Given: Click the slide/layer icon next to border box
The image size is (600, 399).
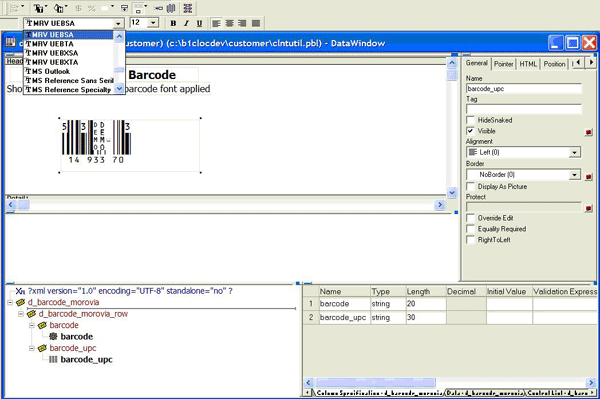Looking at the screenshot, I should (124, 8).
